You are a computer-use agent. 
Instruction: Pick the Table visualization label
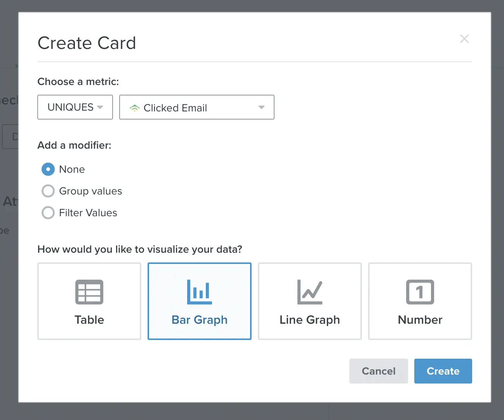89,320
